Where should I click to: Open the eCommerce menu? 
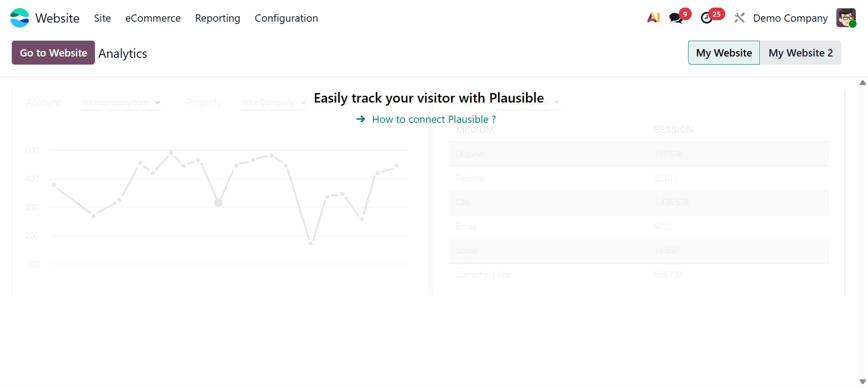pos(153,18)
